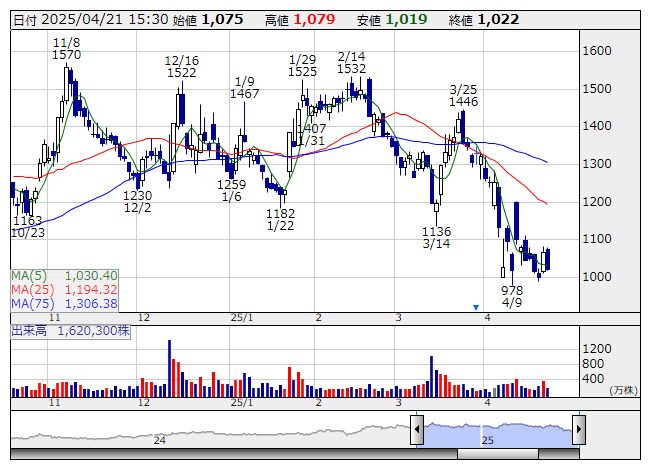Click the 2/14 1532 peak label

point(351,62)
